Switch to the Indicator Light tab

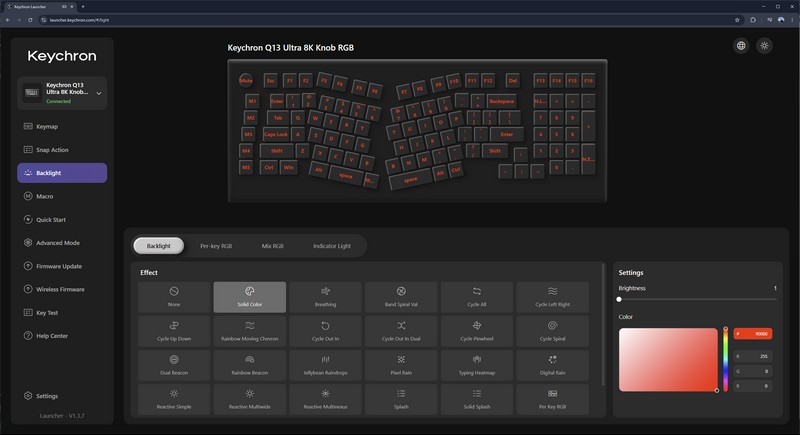332,246
